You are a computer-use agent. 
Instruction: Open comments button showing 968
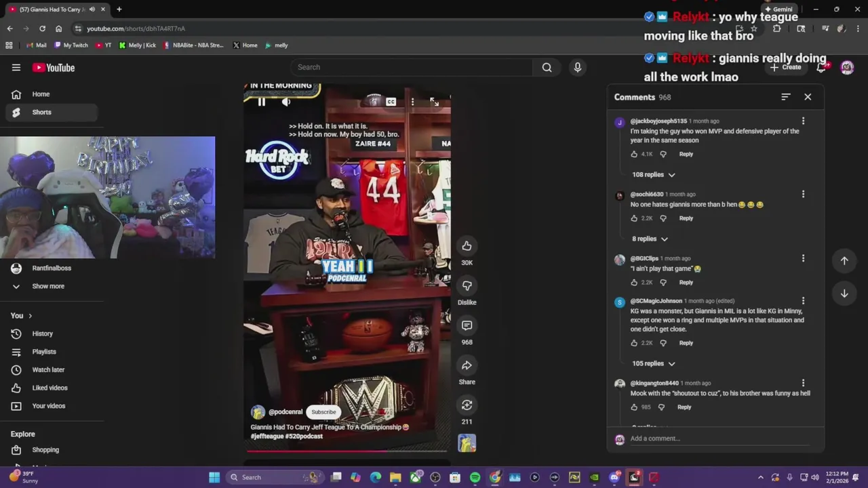pos(467,325)
